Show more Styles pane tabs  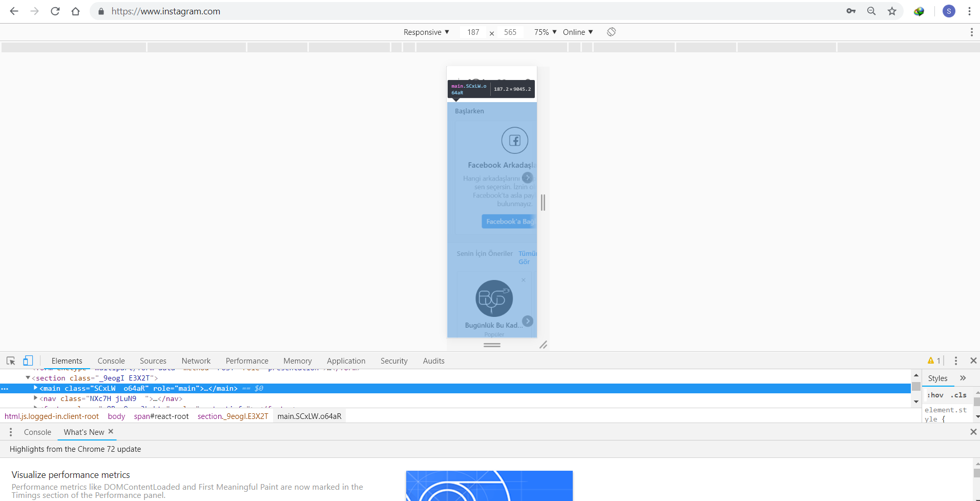point(963,378)
